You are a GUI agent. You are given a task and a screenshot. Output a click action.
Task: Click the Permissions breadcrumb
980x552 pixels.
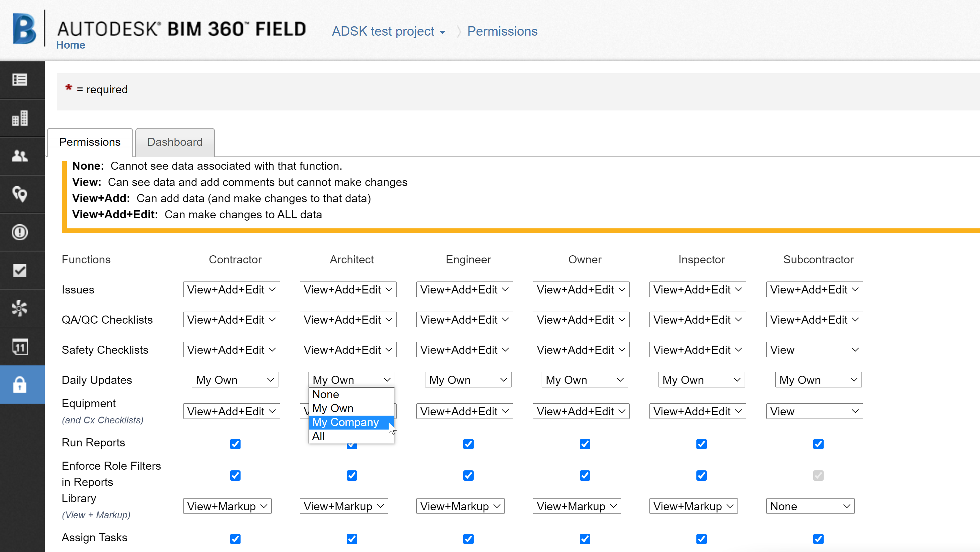click(502, 31)
